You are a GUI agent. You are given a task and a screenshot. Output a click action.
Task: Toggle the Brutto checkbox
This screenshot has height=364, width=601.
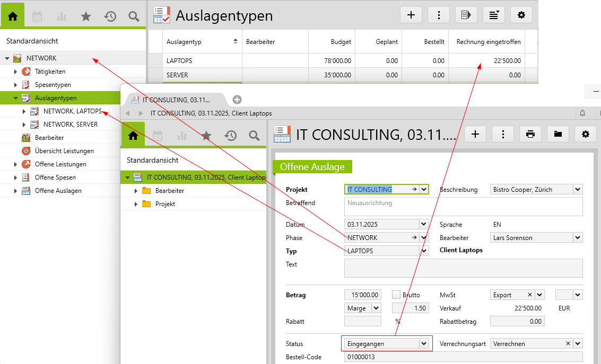pyautogui.click(x=396, y=295)
